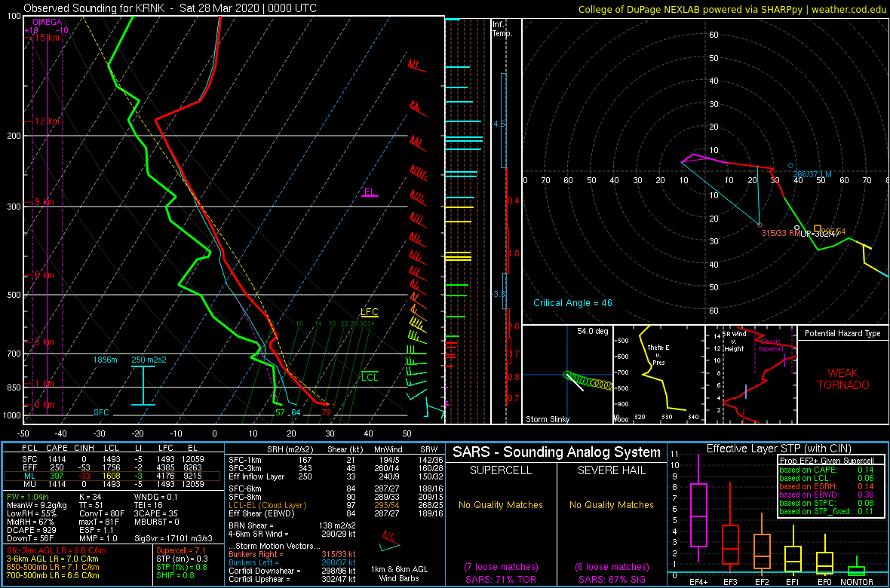The height and width of the screenshot is (588, 890).
Task: Select the SFC parcel row
Action: pos(112,459)
